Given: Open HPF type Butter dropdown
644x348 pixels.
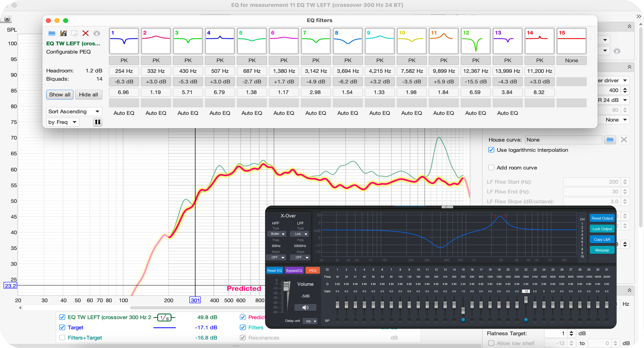Looking at the screenshot, I should click(x=277, y=234).
